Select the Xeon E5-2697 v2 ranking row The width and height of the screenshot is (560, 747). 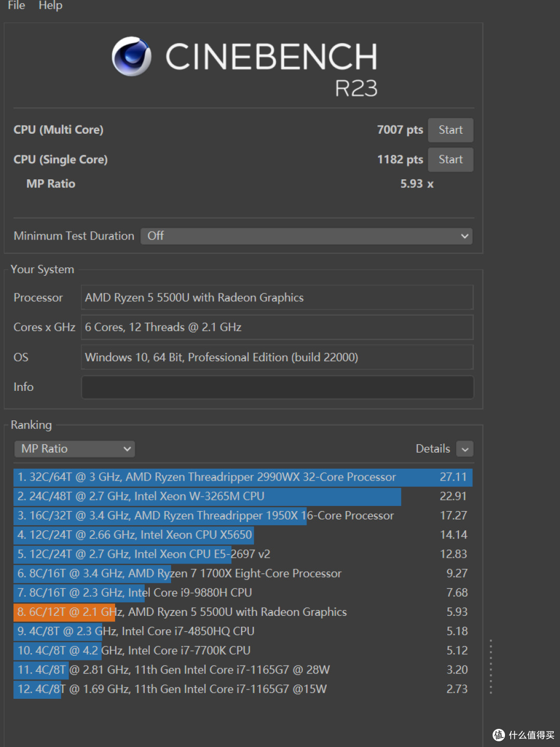click(x=243, y=554)
